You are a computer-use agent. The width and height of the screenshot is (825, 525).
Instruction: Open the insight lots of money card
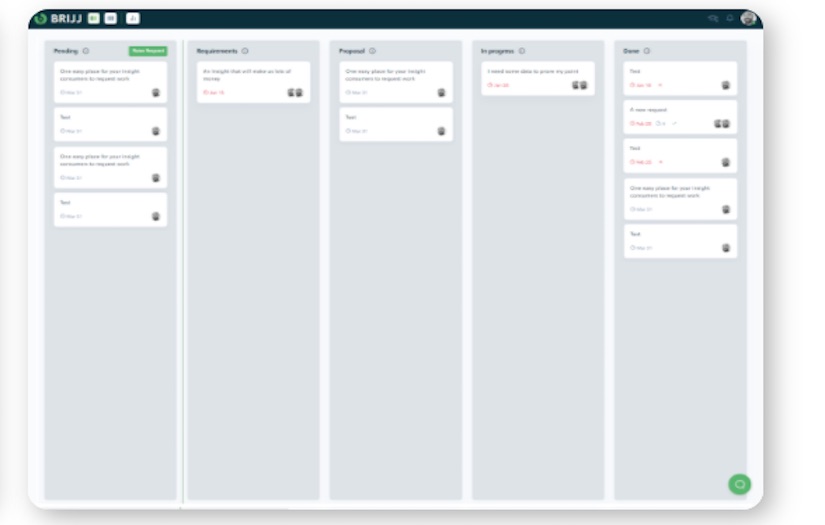(254, 82)
